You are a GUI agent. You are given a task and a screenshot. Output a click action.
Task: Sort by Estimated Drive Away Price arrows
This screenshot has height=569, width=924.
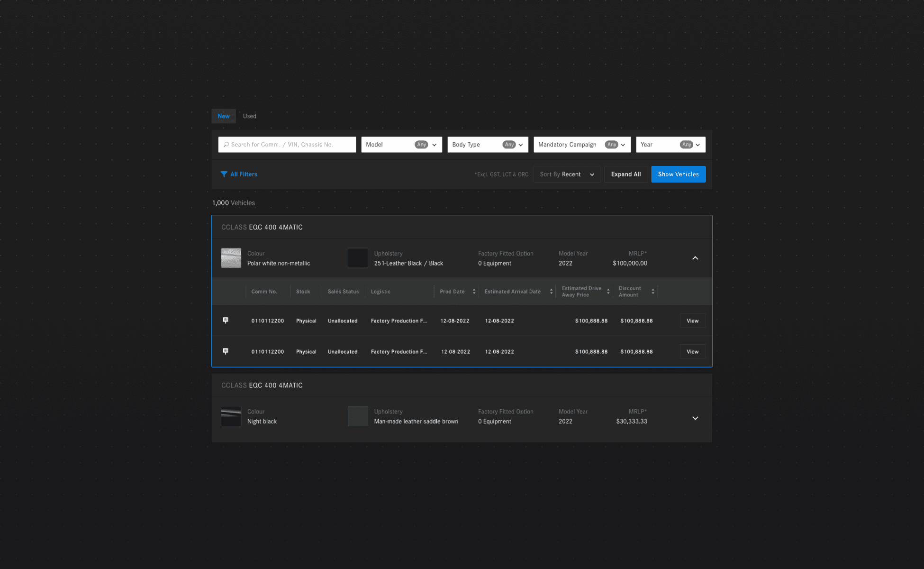(x=608, y=292)
